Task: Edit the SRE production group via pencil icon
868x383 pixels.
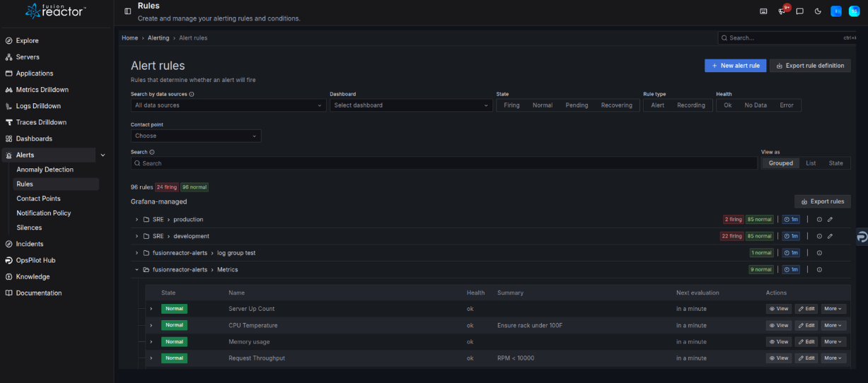Action: click(830, 220)
